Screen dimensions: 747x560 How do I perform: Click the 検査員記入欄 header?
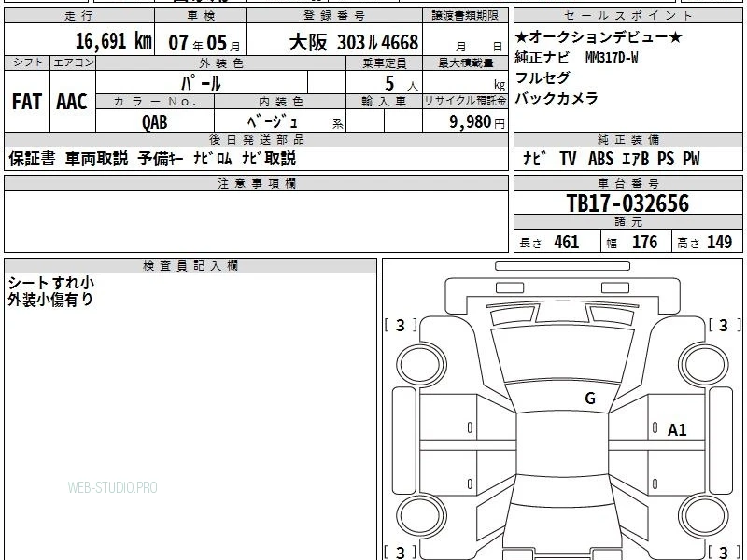[190, 266]
